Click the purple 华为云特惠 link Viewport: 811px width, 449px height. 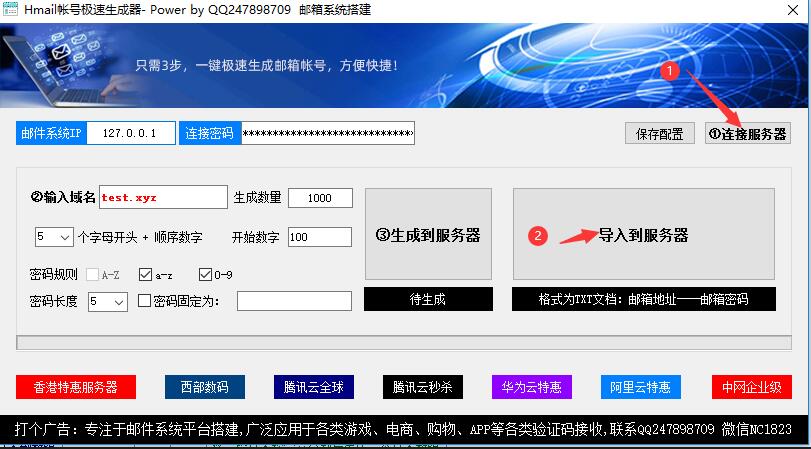pos(531,387)
